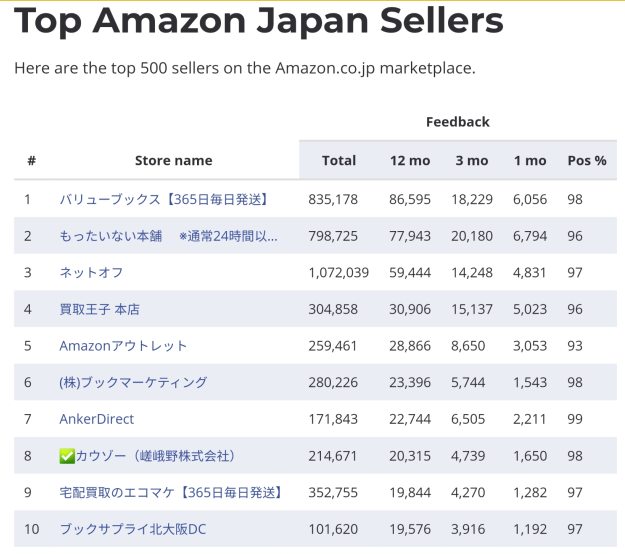Screen dimensions: 625x554
Task: Open the (株)ブックマーケティング seller link
Action: click(133, 382)
